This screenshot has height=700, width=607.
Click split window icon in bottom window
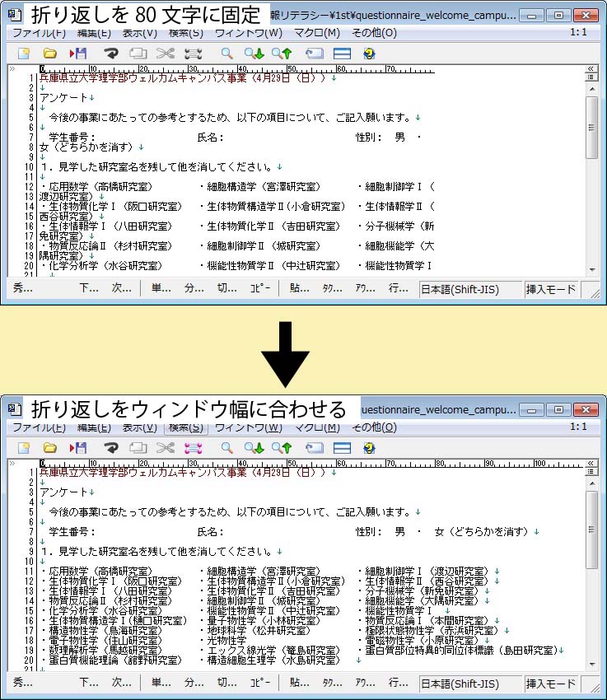[x=342, y=448]
